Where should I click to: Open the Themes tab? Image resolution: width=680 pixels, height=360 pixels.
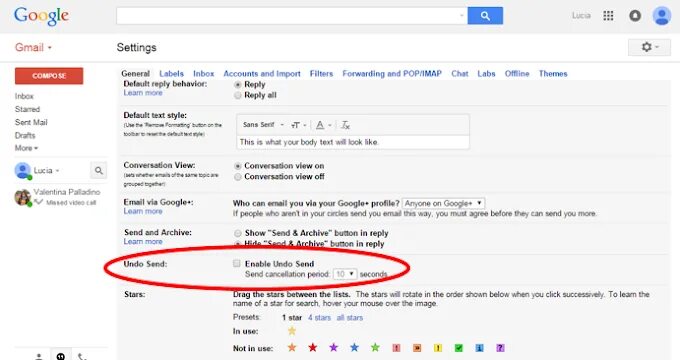(553, 74)
